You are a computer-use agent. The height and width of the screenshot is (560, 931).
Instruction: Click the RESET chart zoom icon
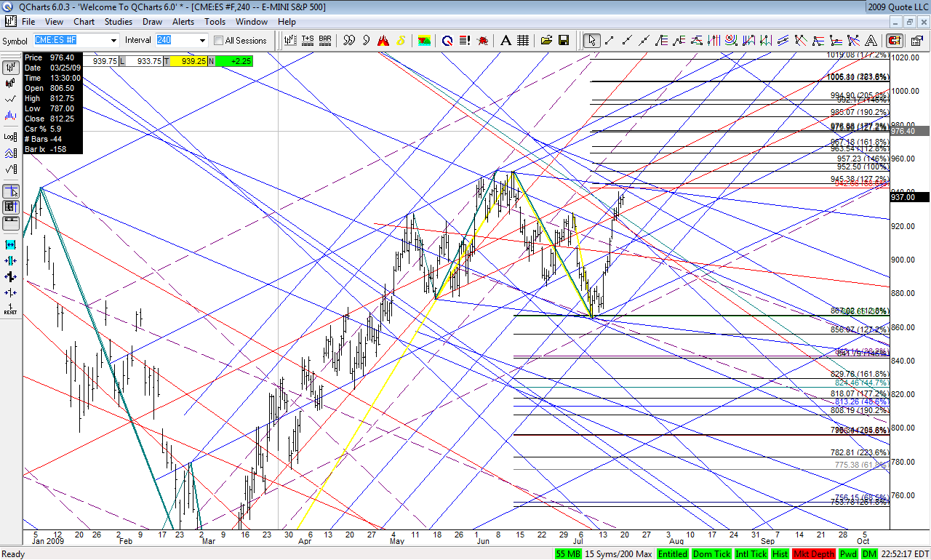click(x=11, y=308)
